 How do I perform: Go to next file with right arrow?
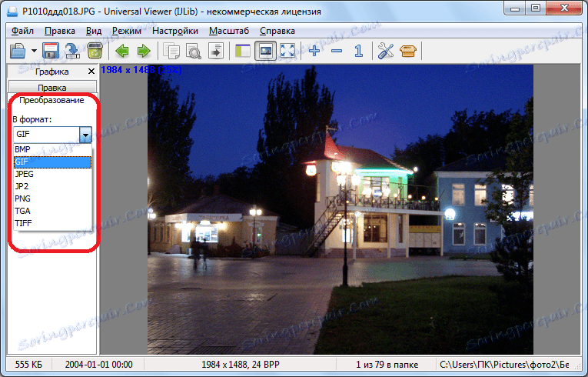tap(144, 51)
